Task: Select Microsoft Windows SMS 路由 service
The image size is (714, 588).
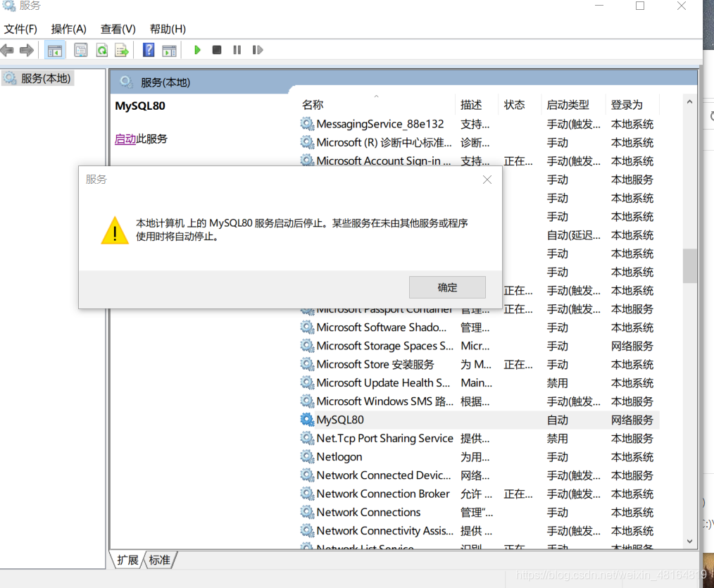Action: tap(479, 401)
